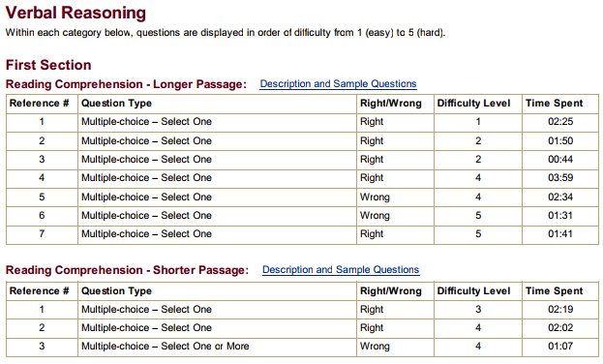The height and width of the screenshot is (364, 603).
Task: Select the Reading Comprehension - Shorter Passage title
Action: coord(128,270)
